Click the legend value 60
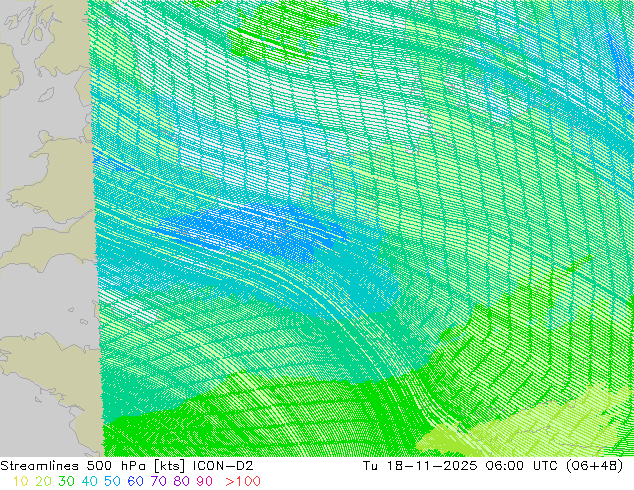 pos(135,482)
